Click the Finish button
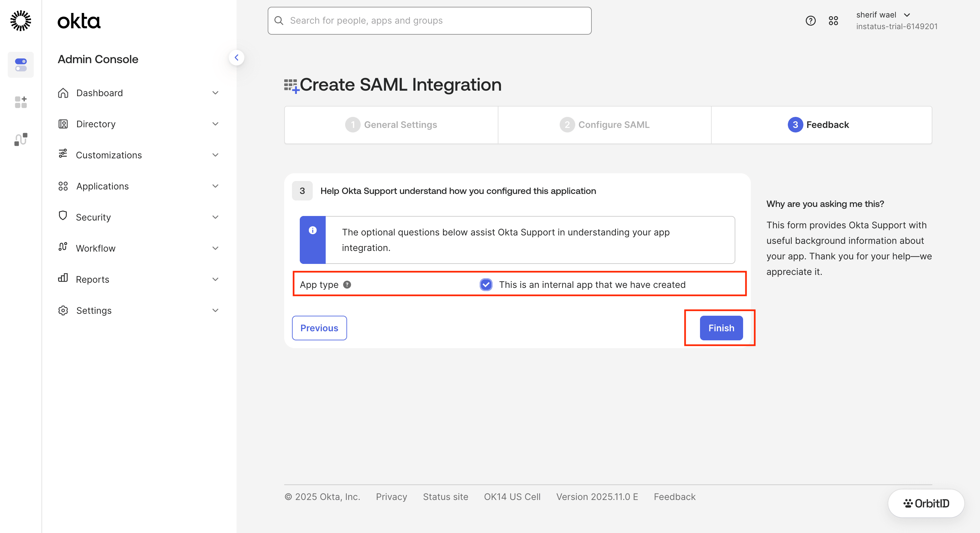980x533 pixels. pos(721,328)
